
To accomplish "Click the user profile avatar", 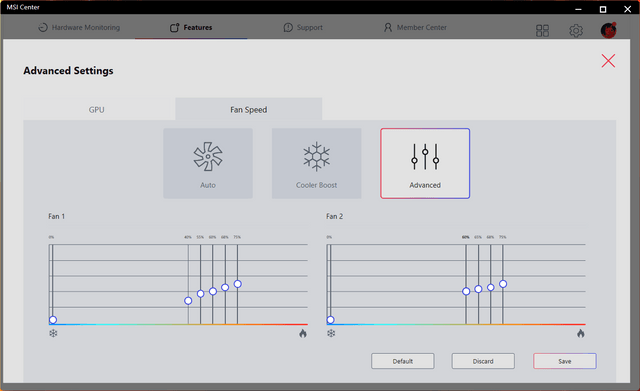I will coord(608,30).
